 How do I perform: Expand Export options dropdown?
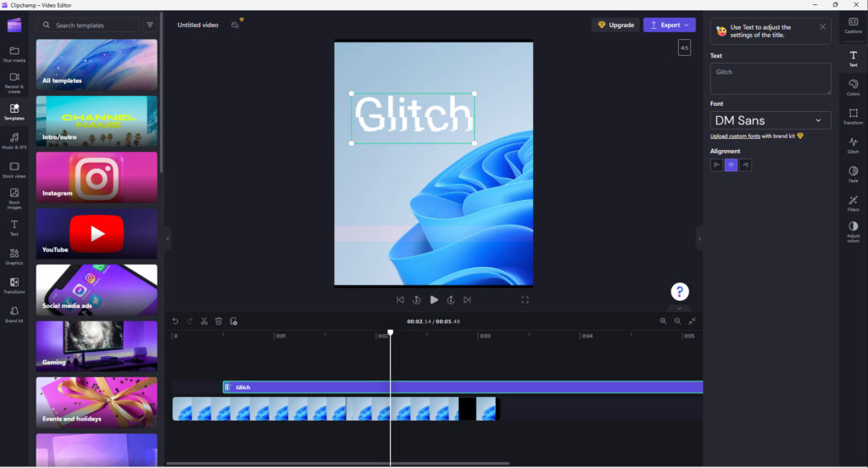(x=687, y=25)
